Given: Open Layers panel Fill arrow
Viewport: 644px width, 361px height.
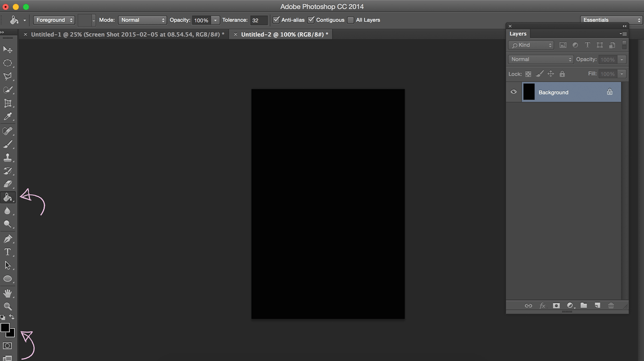Looking at the screenshot, I should [622, 74].
